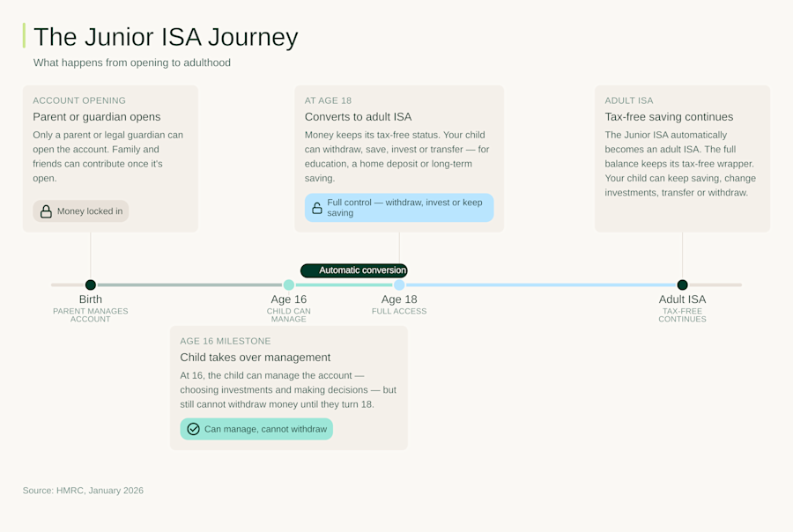Viewport: 793px width, 532px height.
Task: Click the timeline progress bar between Age 16 and 18
Action: tap(344, 284)
